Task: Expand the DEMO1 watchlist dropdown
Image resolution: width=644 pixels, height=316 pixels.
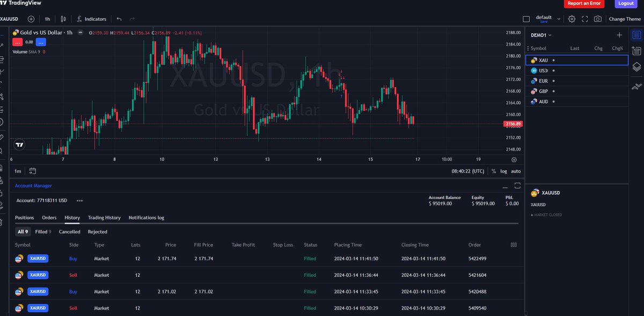Action: point(541,35)
